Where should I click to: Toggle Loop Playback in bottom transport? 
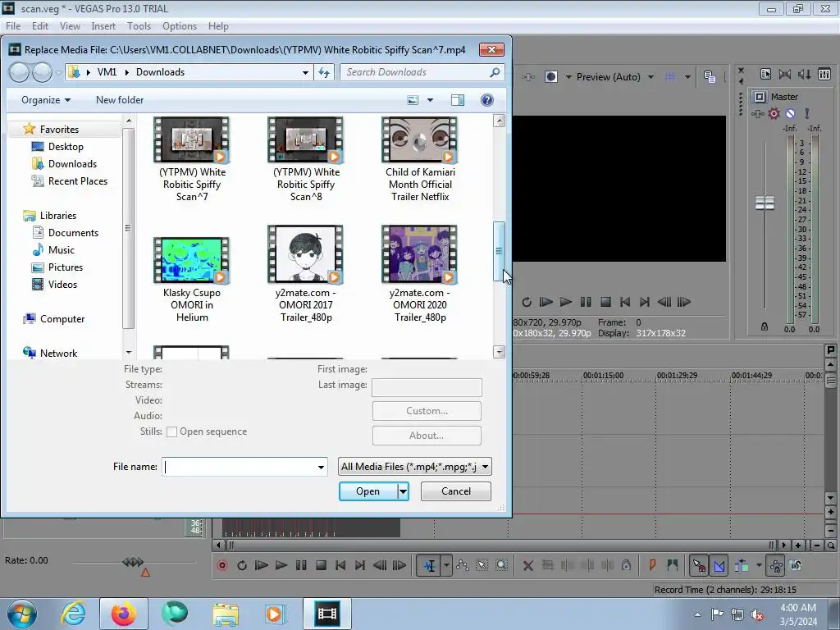click(242, 565)
